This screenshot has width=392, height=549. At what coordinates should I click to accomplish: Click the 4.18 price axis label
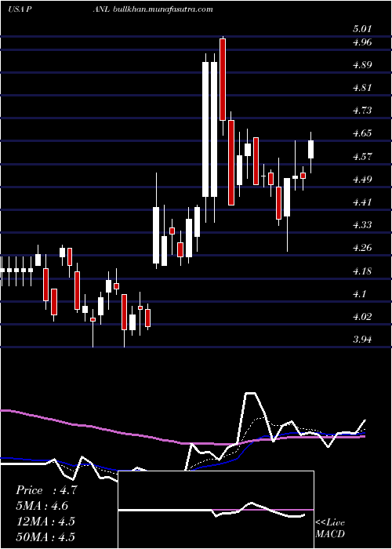coord(362,271)
